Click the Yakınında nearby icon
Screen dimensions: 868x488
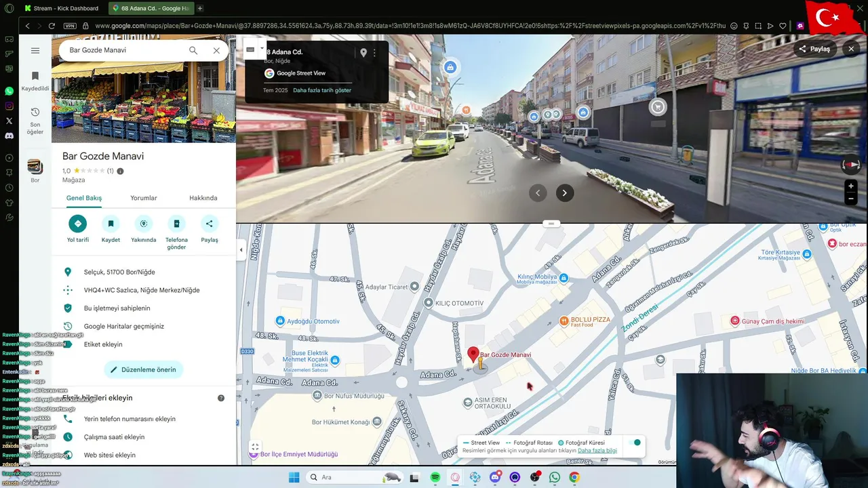click(x=143, y=224)
